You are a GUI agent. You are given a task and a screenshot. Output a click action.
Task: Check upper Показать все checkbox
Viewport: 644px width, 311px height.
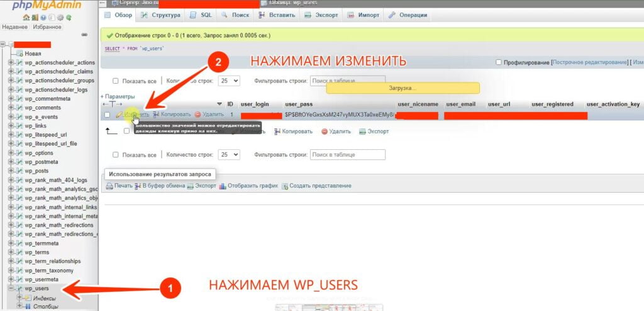[x=116, y=81]
